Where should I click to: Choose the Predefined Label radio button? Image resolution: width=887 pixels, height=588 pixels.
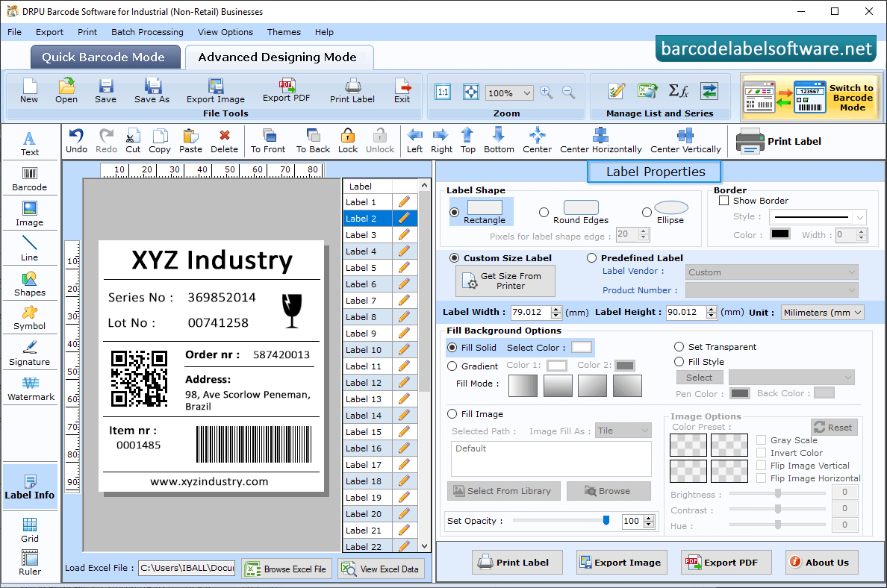click(x=592, y=258)
